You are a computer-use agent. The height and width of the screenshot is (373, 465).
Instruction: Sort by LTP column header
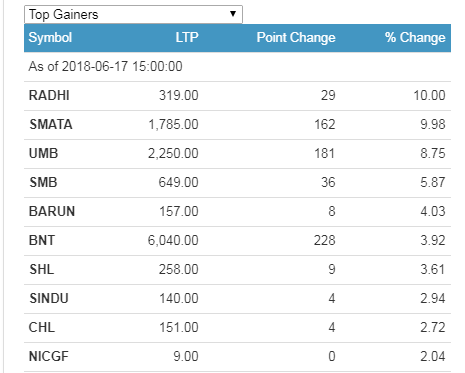[x=187, y=37]
